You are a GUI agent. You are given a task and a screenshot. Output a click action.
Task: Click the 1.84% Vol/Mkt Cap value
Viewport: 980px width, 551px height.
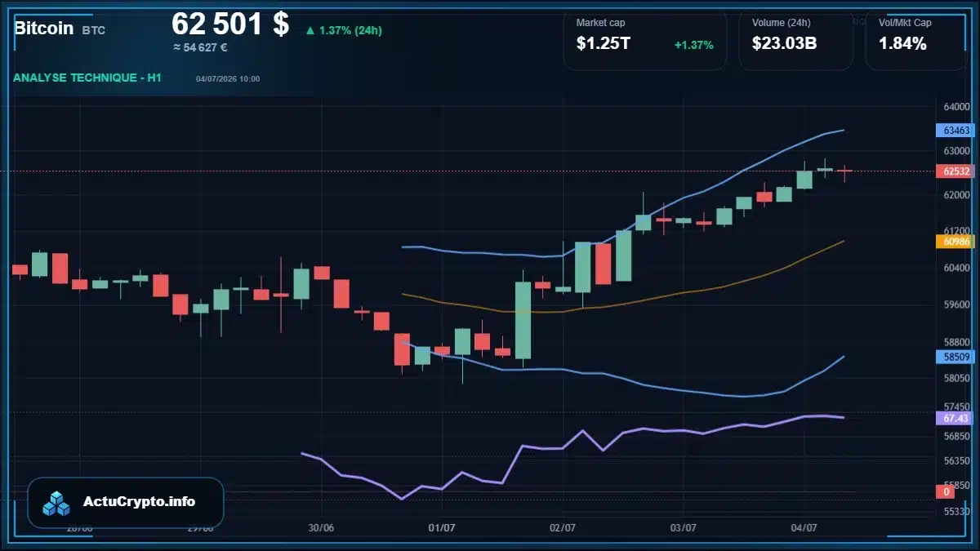pyautogui.click(x=902, y=44)
